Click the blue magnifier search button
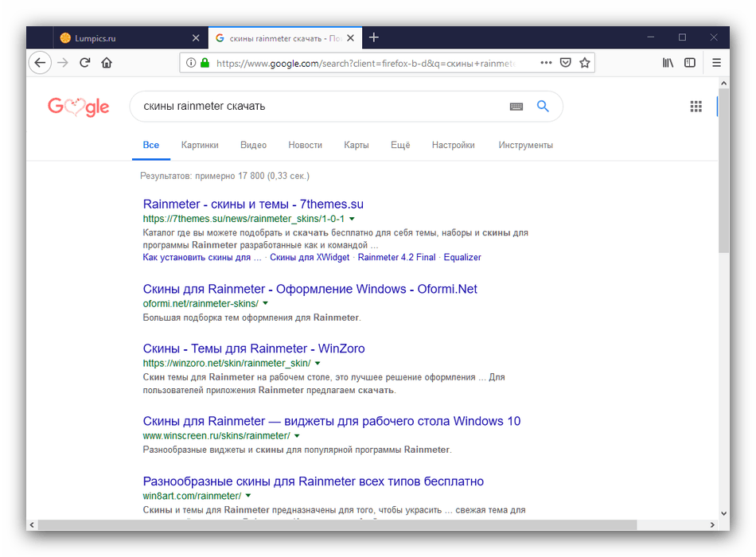 click(x=543, y=106)
